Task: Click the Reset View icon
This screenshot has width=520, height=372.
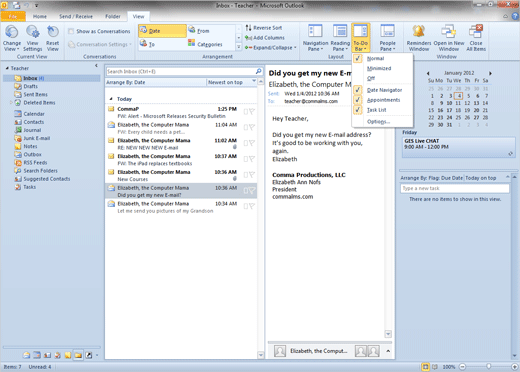Action: (x=53, y=32)
